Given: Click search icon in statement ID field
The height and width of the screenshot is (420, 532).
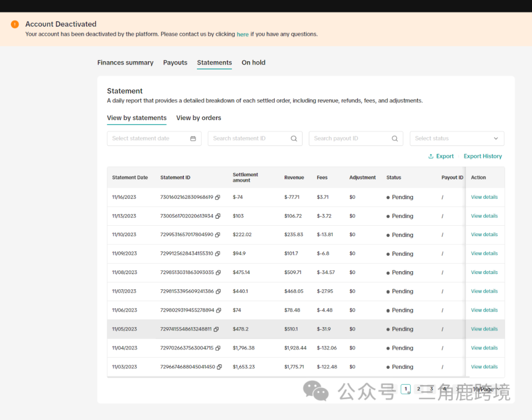Looking at the screenshot, I should pos(294,139).
